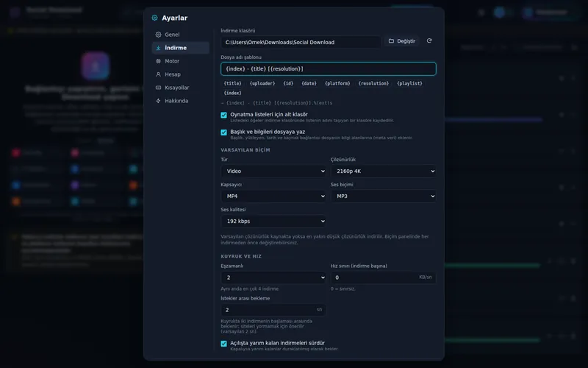Open the Ses kalitesi dropdown showing 192 kbps

[273, 222]
